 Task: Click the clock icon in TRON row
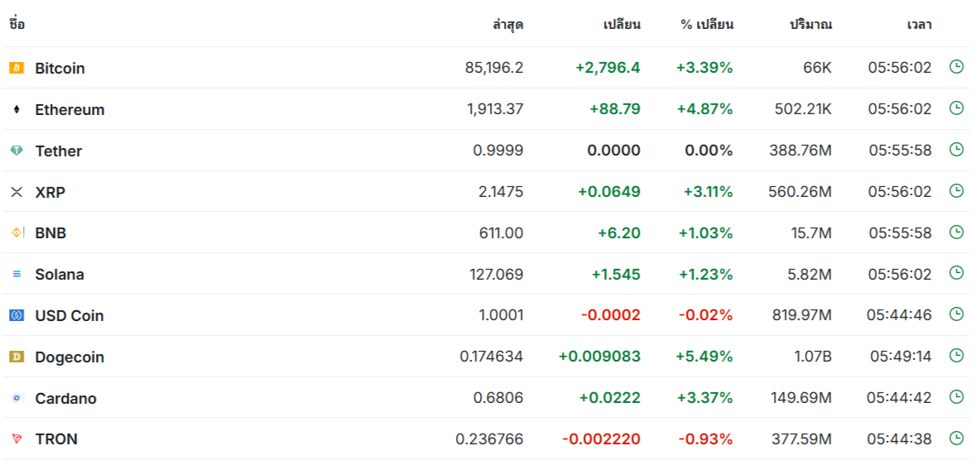(x=956, y=438)
